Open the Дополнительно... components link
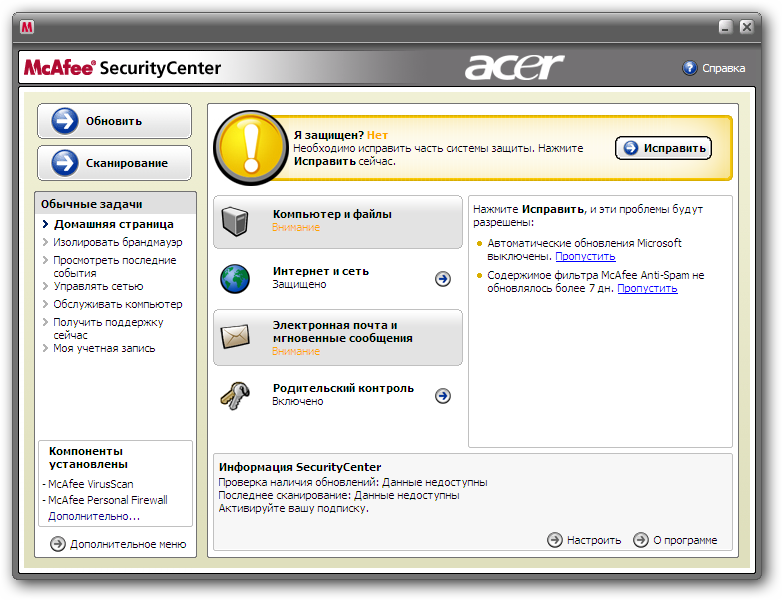This screenshot has height=600, width=782. [x=94, y=516]
